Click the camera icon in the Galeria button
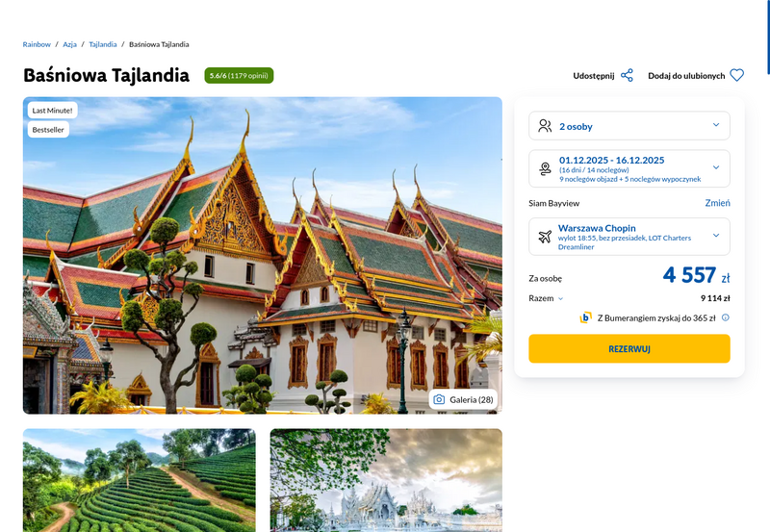Image resolution: width=770 pixels, height=532 pixels. click(x=439, y=399)
